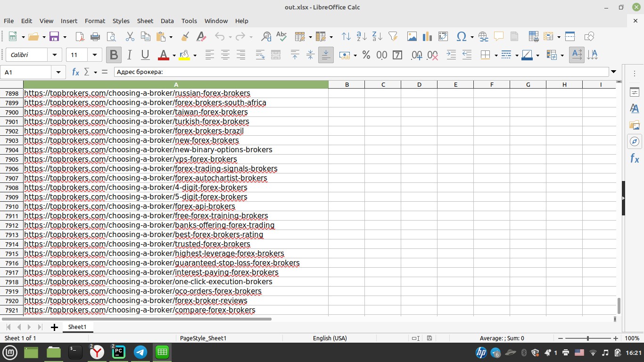Format cells as percent
This screenshot has height=362, width=644.
point(366,55)
